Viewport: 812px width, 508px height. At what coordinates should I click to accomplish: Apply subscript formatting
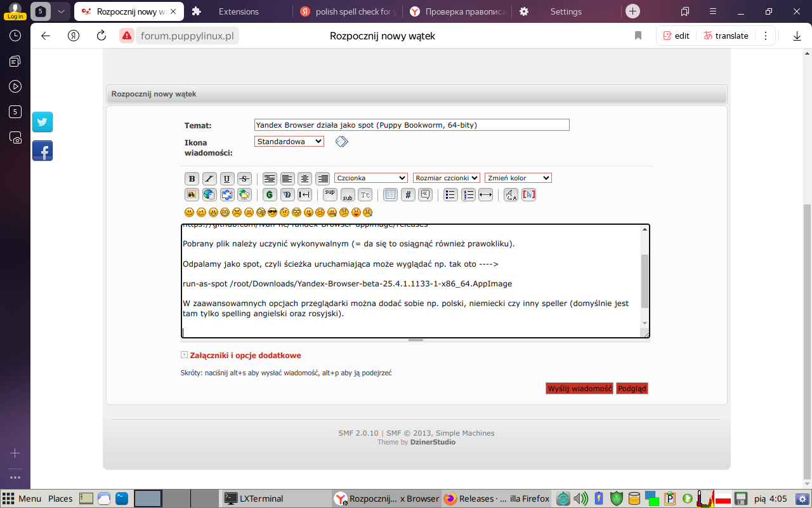(x=348, y=195)
